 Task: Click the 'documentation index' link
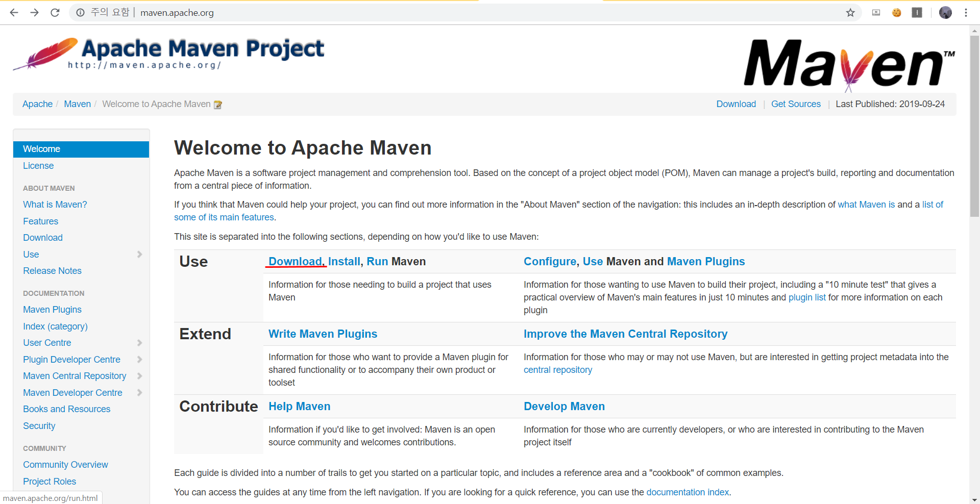point(688,492)
